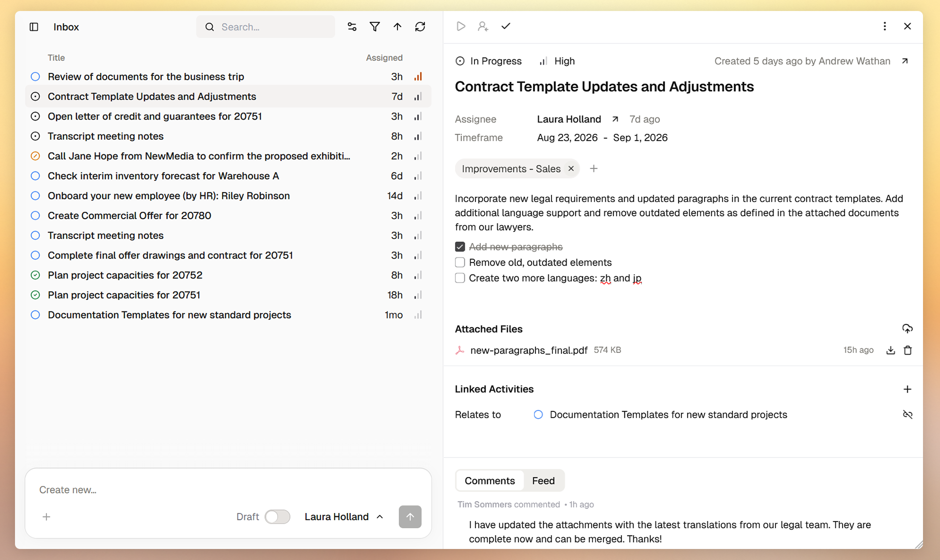Click priority bars for Contract Template Updates row

[x=418, y=96]
